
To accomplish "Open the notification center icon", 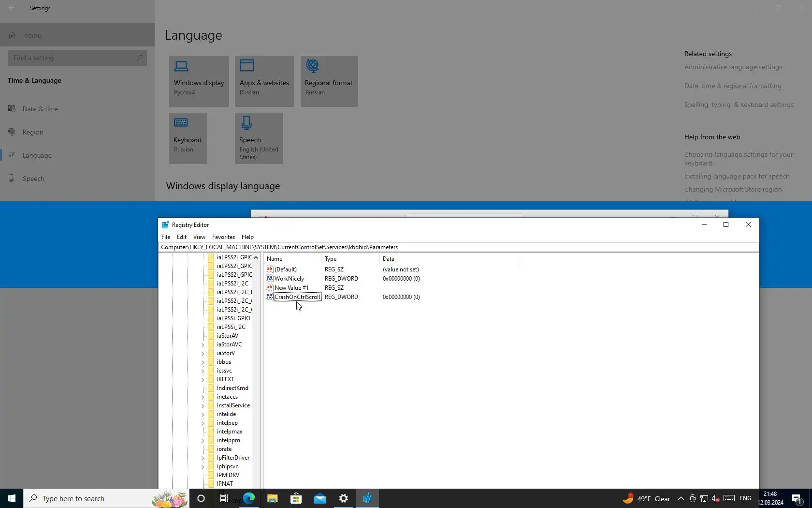I will [797, 498].
